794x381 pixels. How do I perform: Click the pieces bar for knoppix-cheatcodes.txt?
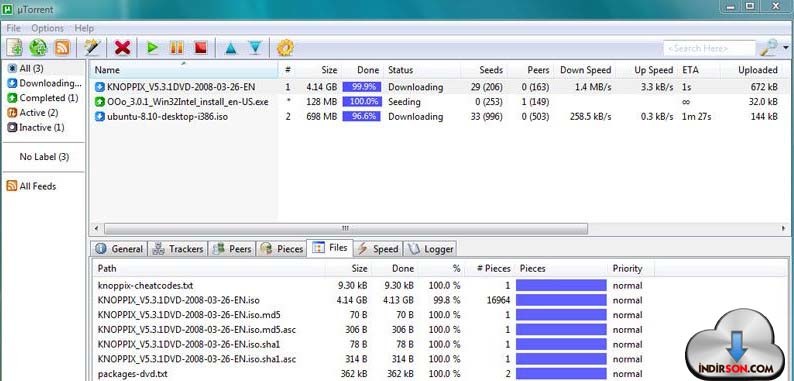point(561,285)
